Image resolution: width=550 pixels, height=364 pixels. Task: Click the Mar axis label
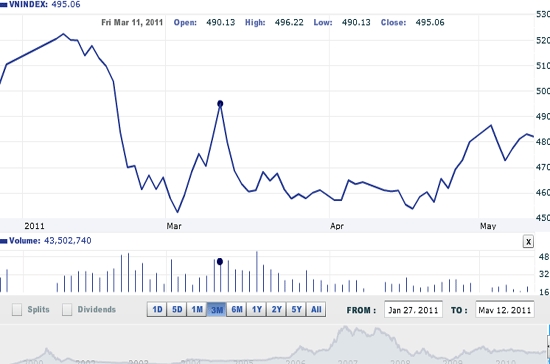pyautogui.click(x=174, y=226)
